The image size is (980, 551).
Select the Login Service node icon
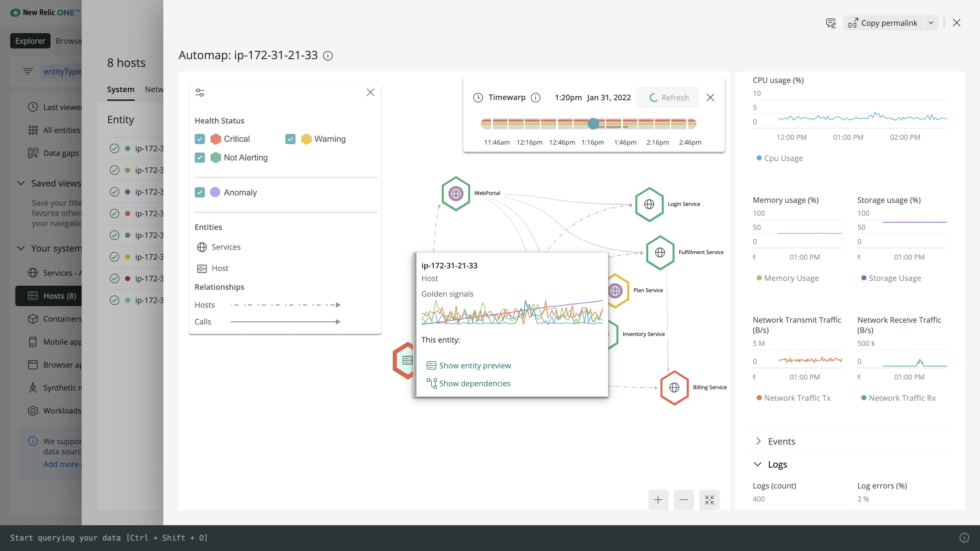[649, 204]
